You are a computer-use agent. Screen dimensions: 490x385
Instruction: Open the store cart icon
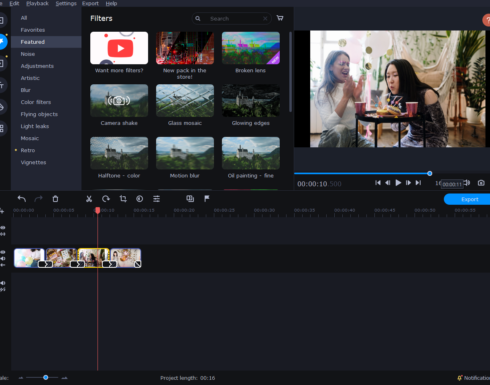[x=280, y=18]
